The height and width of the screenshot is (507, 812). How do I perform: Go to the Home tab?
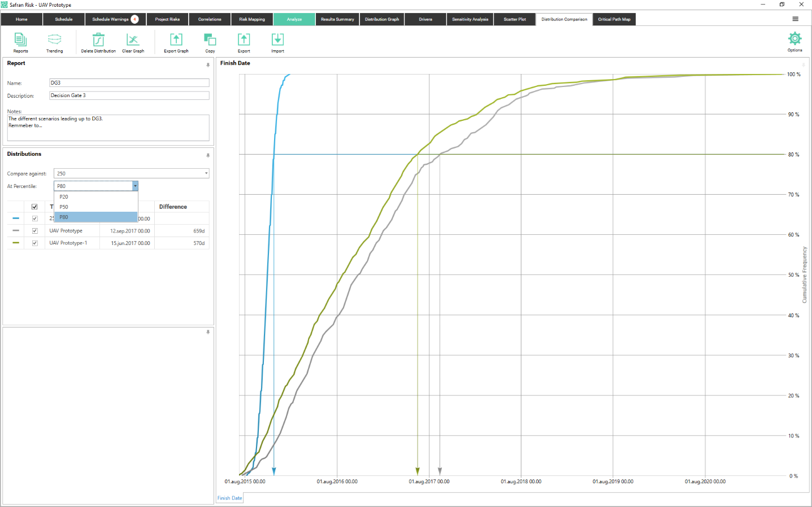(21, 19)
